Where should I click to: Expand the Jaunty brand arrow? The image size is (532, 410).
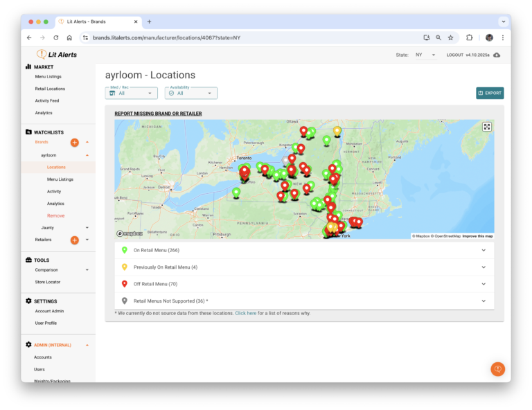pyautogui.click(x=87, y=228)
